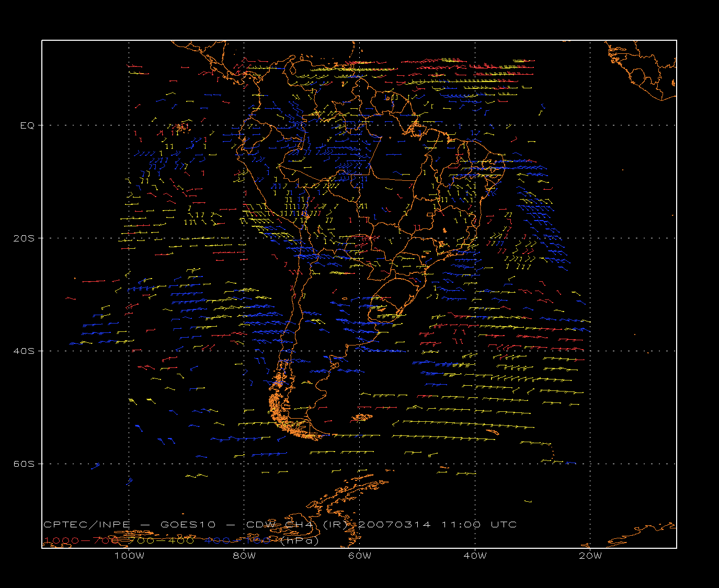Click the '20W' longitude axis label

(x=590, y=556)
